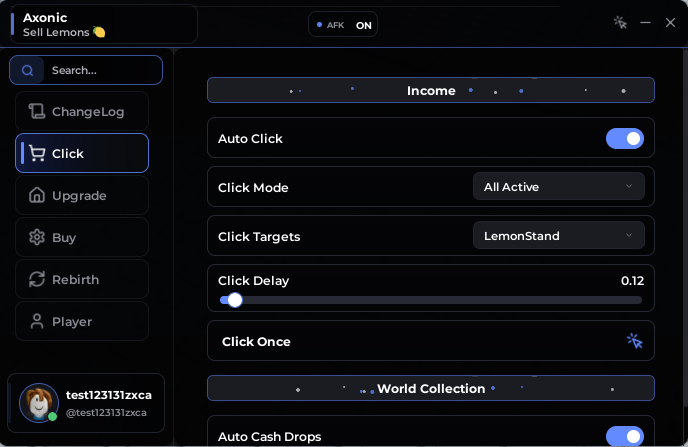Click the house icon beside Upgrade

37,195
